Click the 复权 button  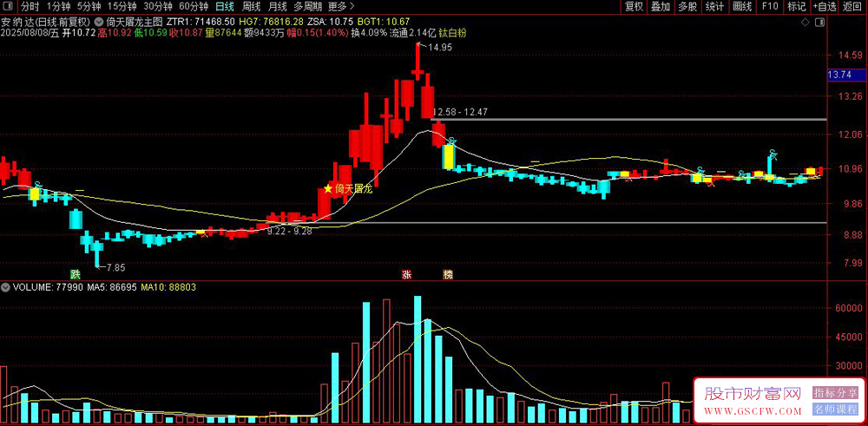pos(634,7)
